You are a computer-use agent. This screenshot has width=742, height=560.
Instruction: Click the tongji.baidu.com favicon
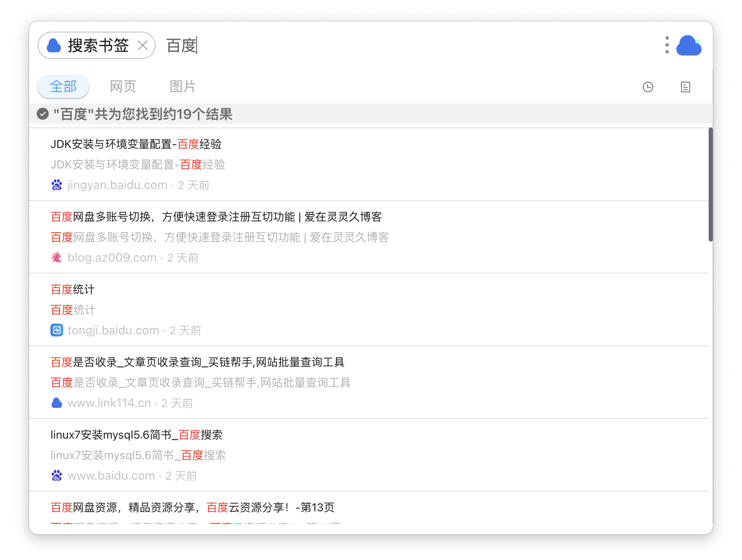pyautogui.click(x=57, y=330)
